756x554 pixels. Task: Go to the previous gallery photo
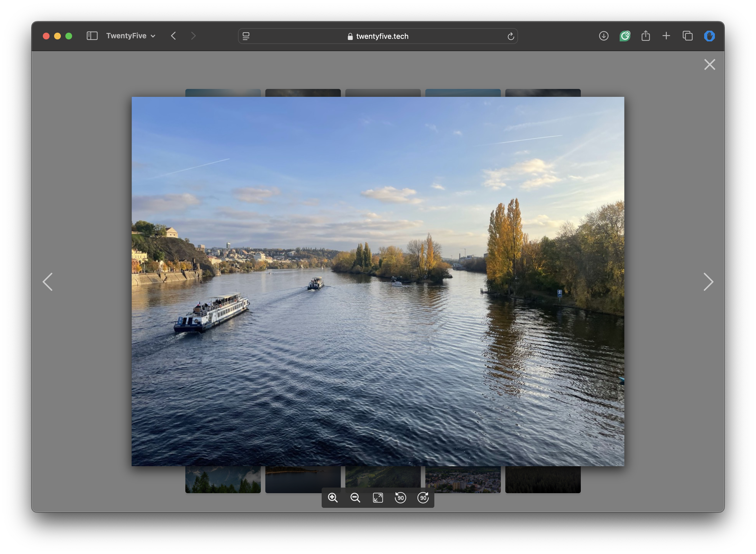pyautogui.click(x=48, y=282)
